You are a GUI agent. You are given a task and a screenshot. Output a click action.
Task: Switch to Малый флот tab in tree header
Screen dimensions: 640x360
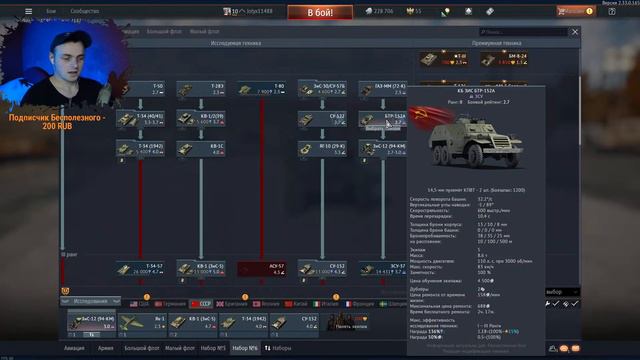pos(204,31)
